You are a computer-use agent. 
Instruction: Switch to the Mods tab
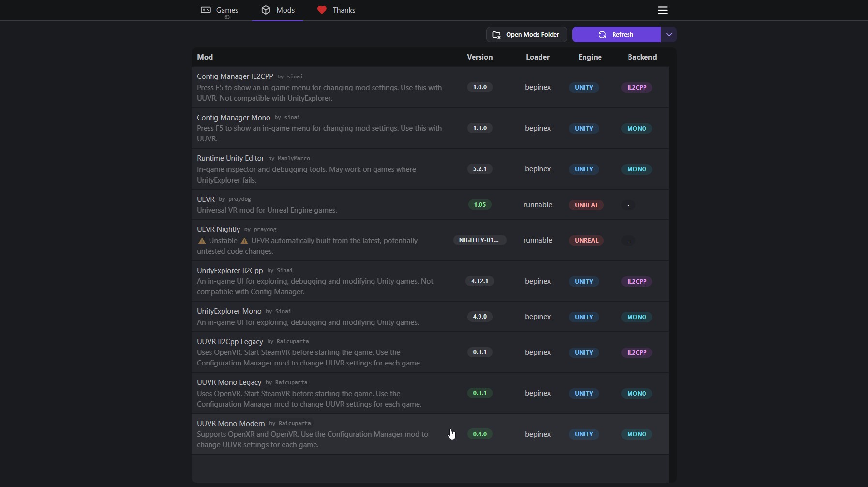click(278, 10)
